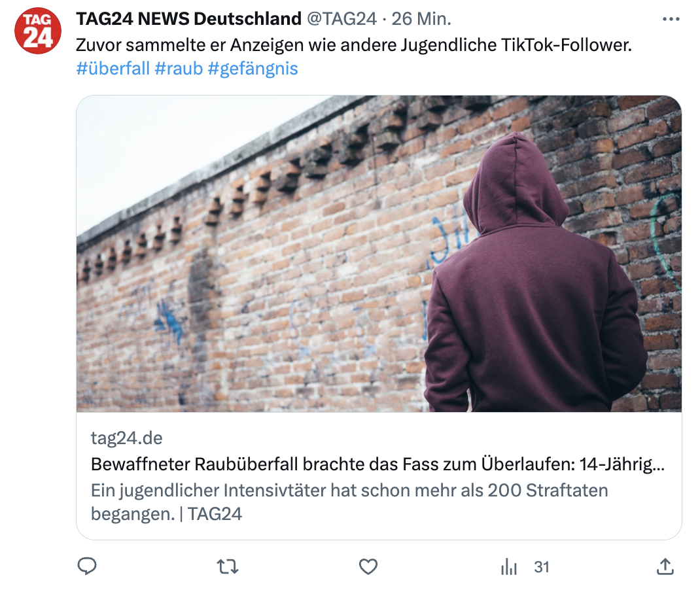Image resolution: width=700 pixels, height=590 pixels.
Task: Click the Intensivtäter article description text
Action: pos(349,502)
